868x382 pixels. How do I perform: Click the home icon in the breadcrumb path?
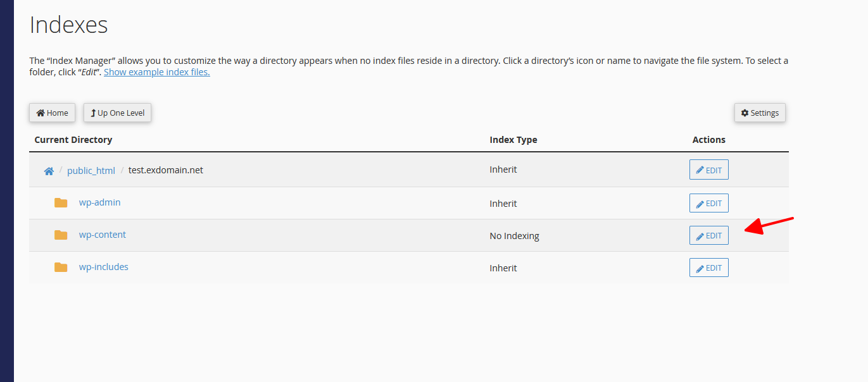coord(49,171)
